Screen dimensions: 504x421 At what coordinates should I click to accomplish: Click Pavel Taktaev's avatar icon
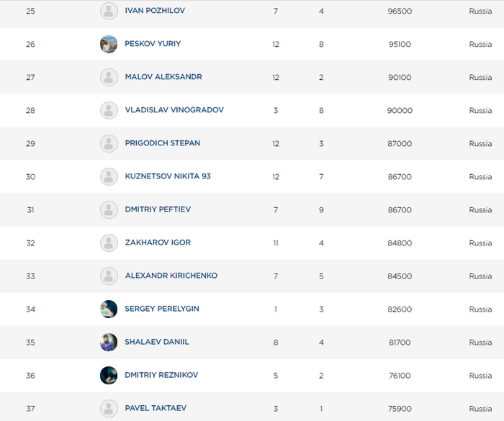pos(109,408)
